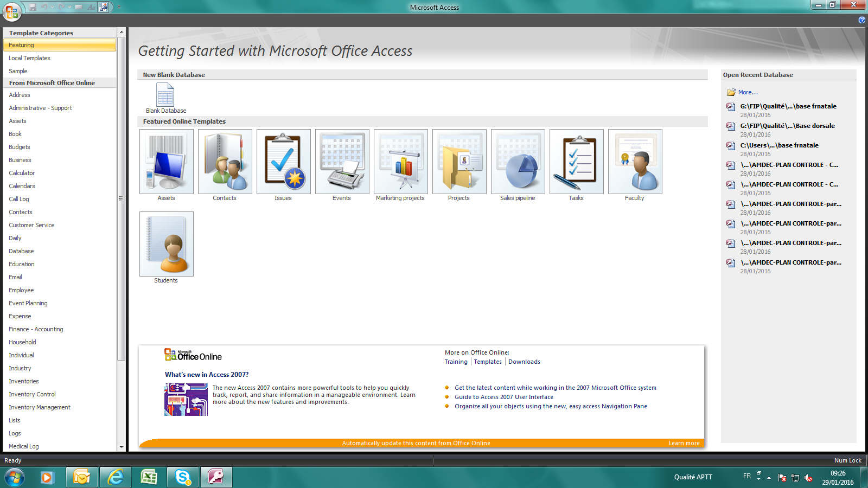Select Featuring template category
Viewport: 868px width, 488px height.
(60, 45)
